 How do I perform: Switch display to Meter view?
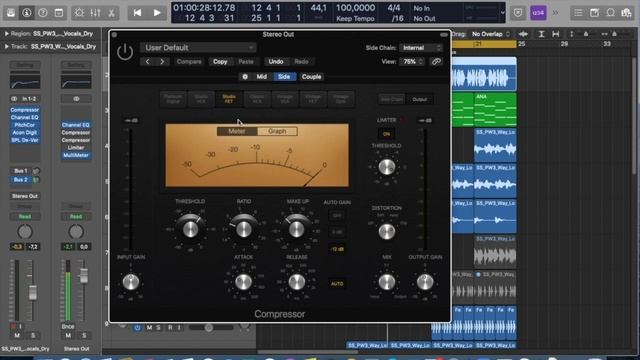click(x=237, y=131)
